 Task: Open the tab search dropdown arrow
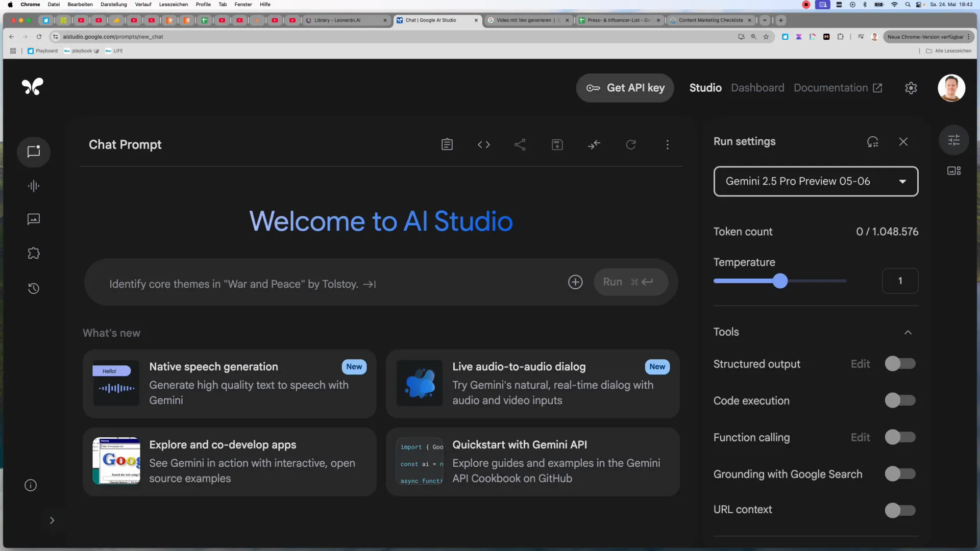[765, 20]
